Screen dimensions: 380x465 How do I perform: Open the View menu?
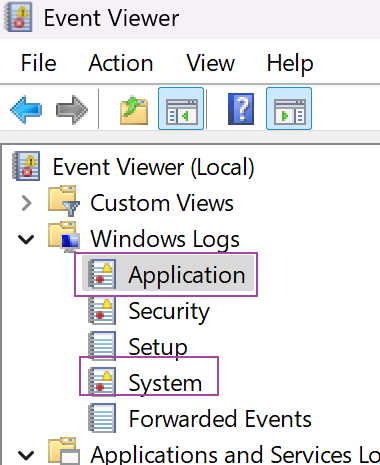pos(210,63)
